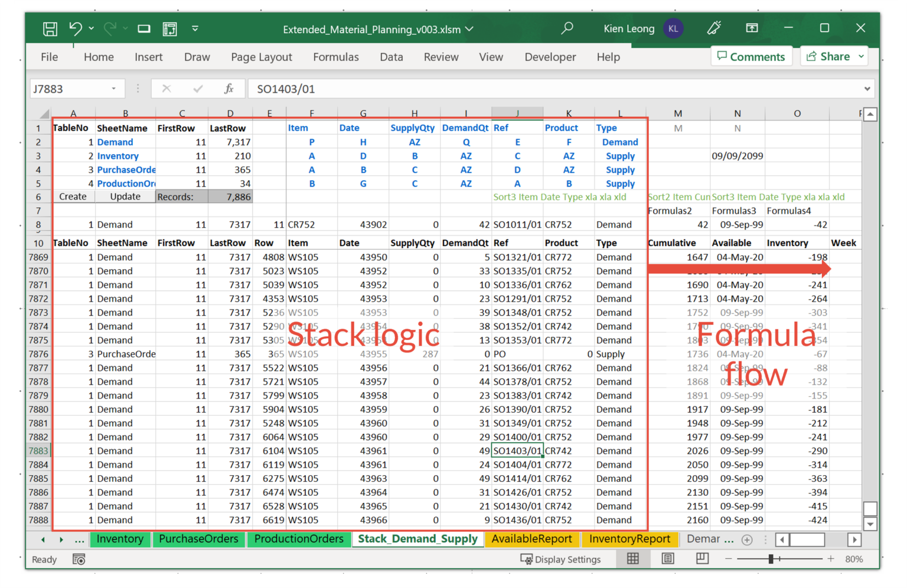Switch to the Stack_Demand_Supply sheet tab
Screen dimensions: 907x588
417,539
